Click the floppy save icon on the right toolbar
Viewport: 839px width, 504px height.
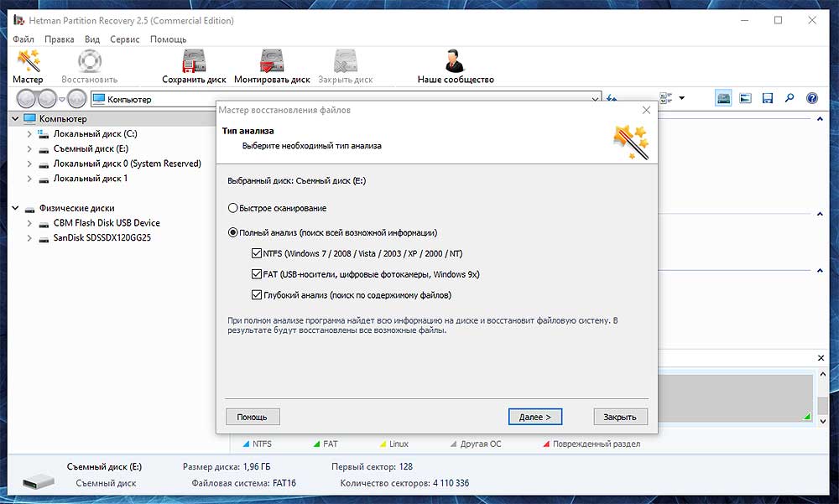768,98
